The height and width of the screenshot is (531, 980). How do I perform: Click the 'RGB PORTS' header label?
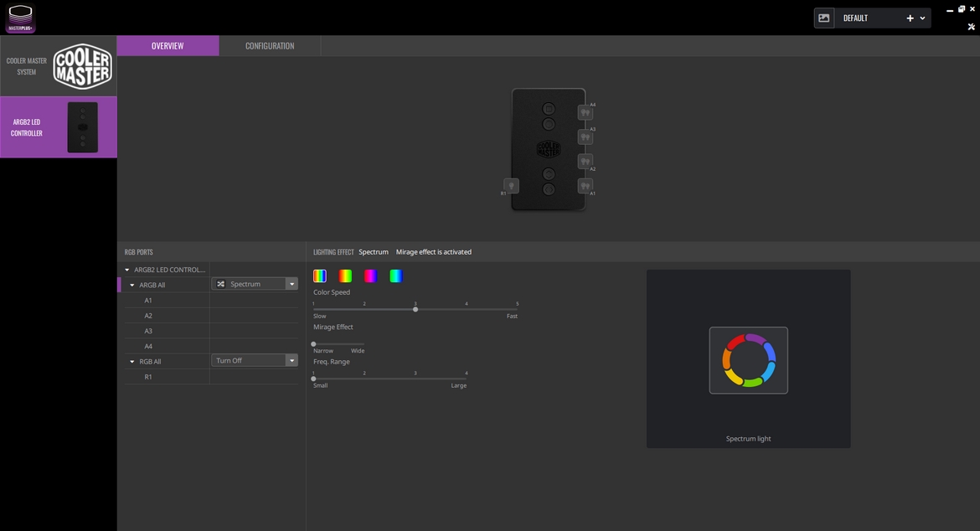pos(139,252)
